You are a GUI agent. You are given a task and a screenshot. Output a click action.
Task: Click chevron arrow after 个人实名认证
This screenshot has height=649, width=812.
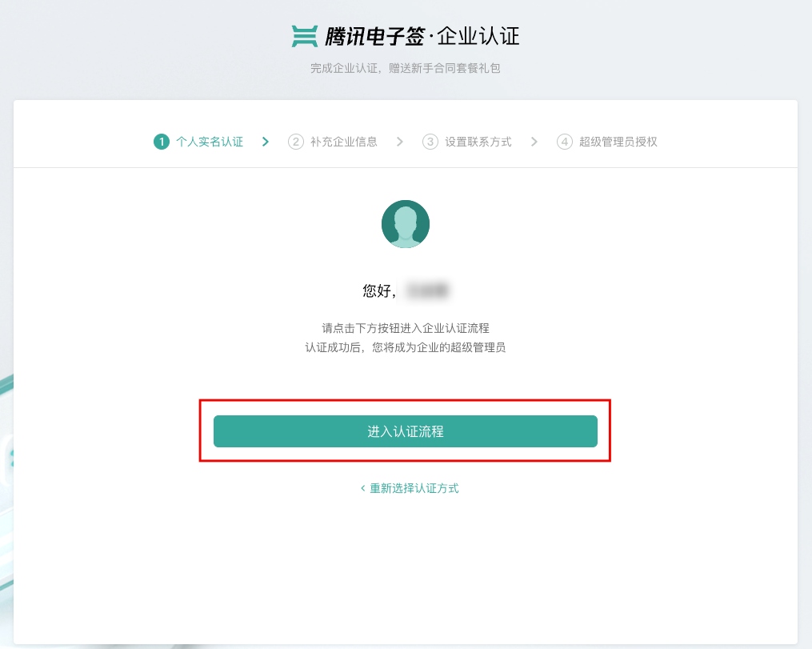(x=266, y=142)
